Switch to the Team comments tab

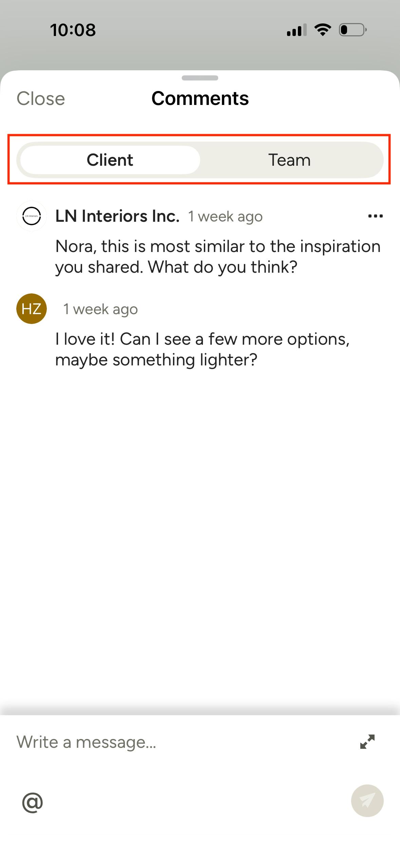pos(289,160)
